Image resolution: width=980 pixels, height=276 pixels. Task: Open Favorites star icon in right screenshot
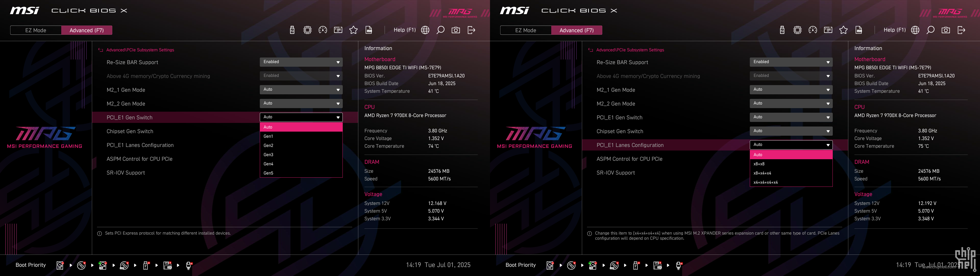(843, 30)
